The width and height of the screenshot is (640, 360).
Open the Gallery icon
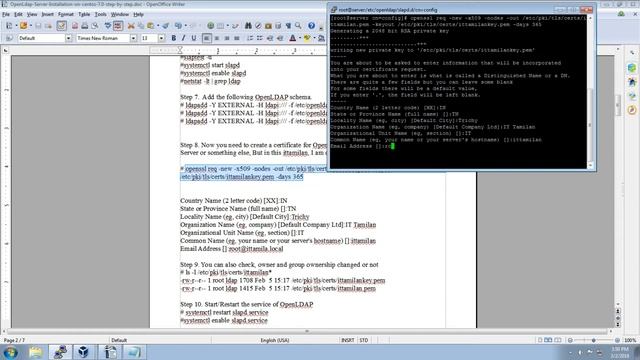(268, 26)
